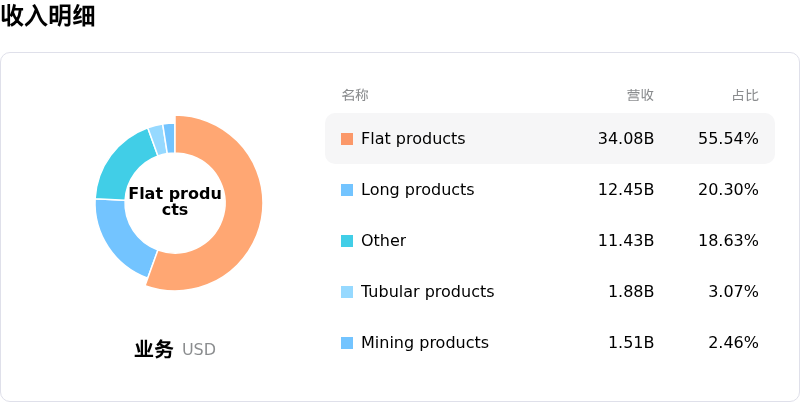Screen dimensions: 800x402
Task: Click the 20.30% share value
Action: [728, 190]
